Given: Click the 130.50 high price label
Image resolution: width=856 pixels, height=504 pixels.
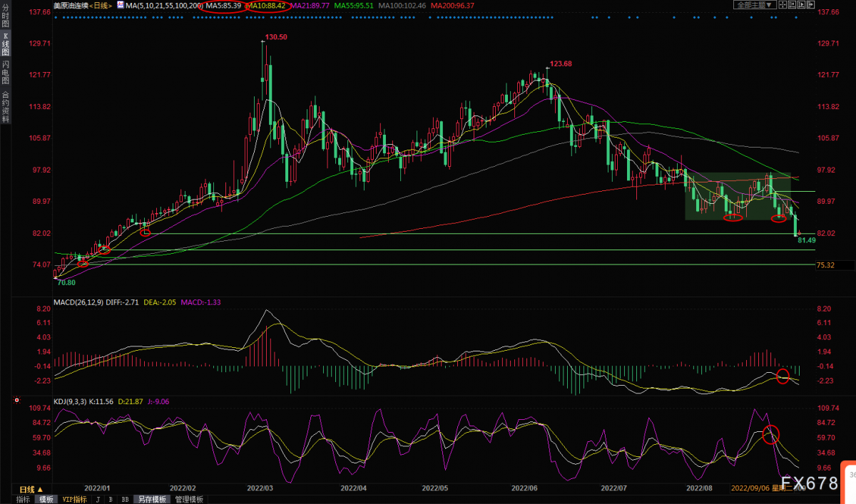Looking at the screenshot, I should (276, 37).
